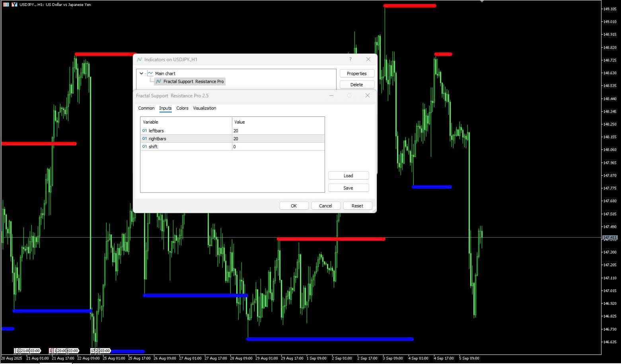Click the help question mark in Indicators dialog

[x=350, y=59]
